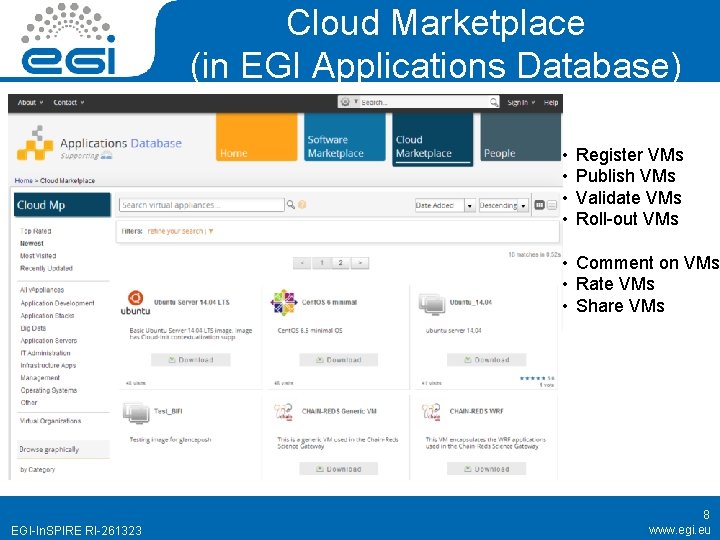Go to next results page arrow
Screen dimensions: 720x540
click(x=360, y=263)
